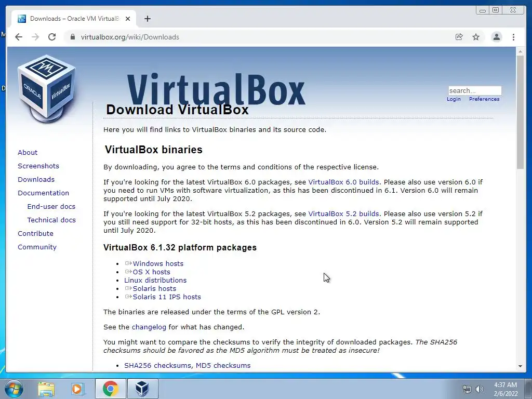Screen dimensions: 532x399
Task: Open the Login link
Action: click(454, 99)
